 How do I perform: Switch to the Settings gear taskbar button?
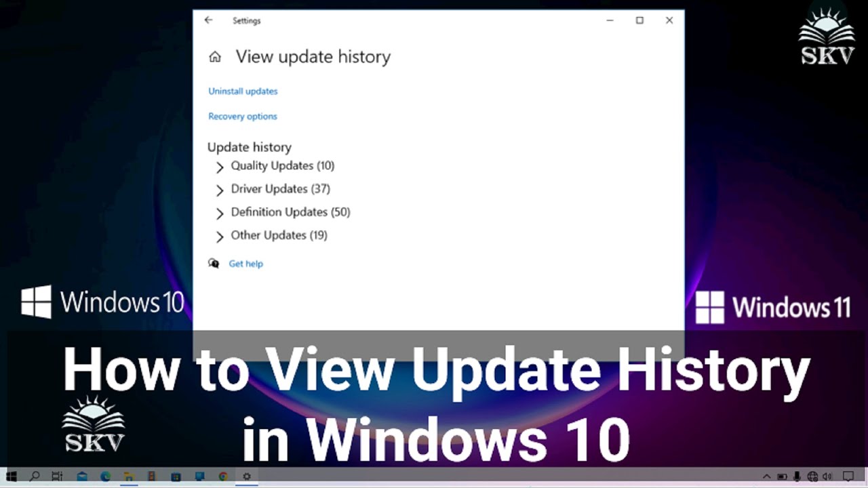[247, 476]
